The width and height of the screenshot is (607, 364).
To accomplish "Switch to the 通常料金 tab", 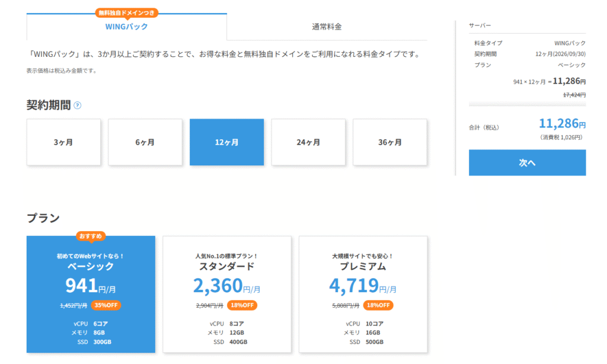I will (327, 27).
